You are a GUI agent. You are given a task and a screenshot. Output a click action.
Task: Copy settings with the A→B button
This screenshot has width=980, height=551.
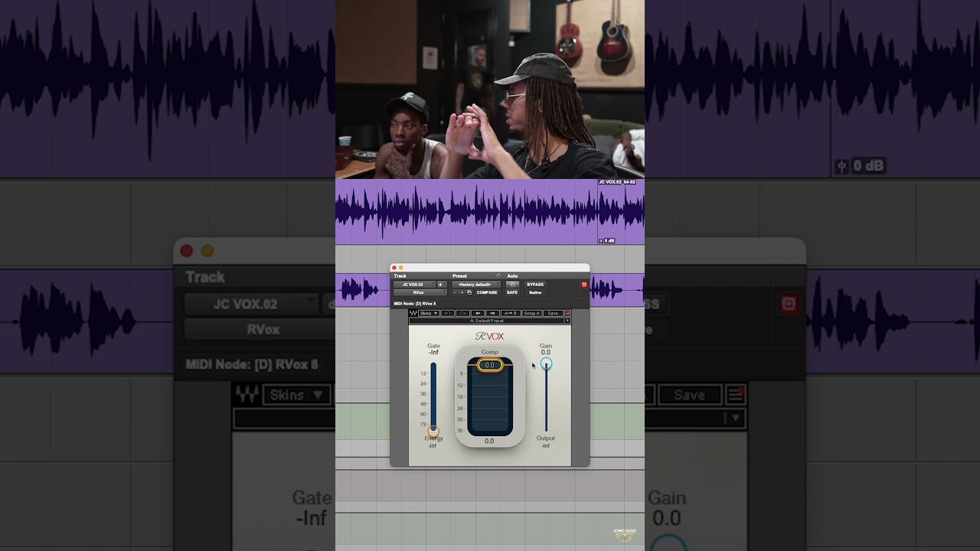tap(511, 313)
